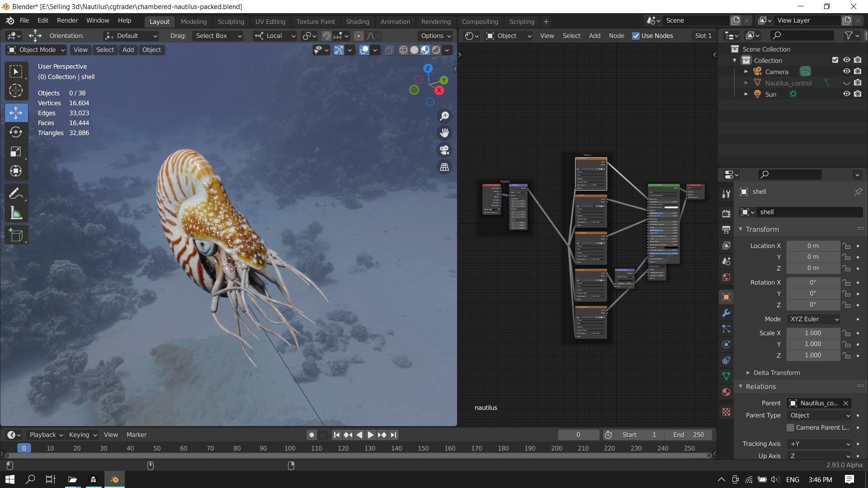Toggle camera view icon in viewport
Screen dimensions: 868x488
pos(444,150)
